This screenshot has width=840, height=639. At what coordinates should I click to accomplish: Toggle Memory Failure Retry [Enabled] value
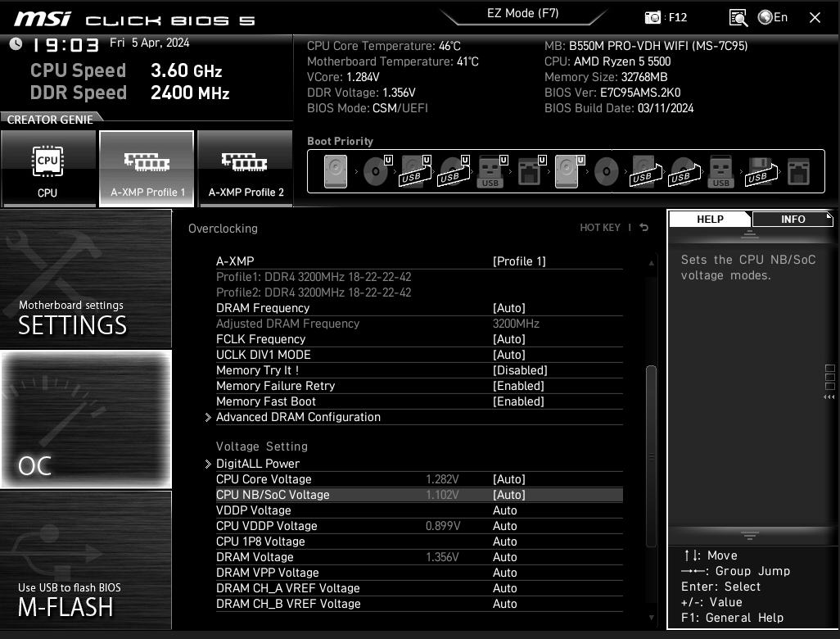tap(518, 386)
